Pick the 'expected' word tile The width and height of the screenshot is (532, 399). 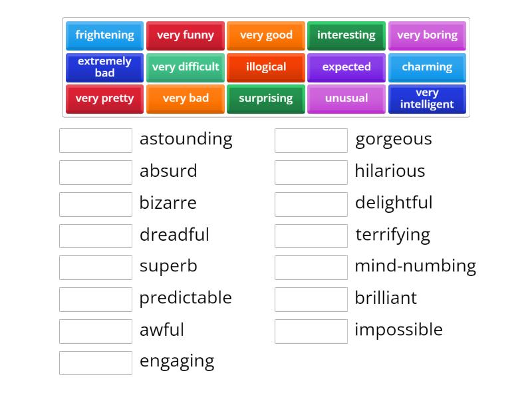point(346,67)
